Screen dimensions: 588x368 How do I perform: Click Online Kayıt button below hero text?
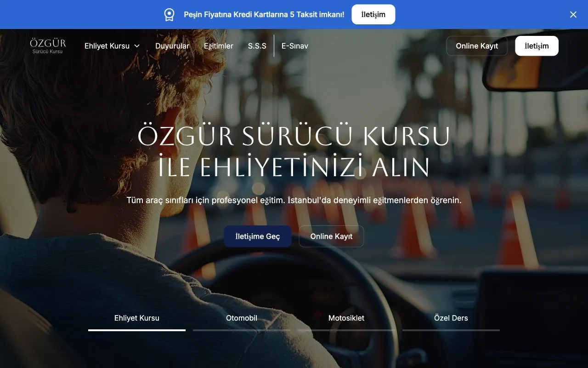[x=331, y=236]
